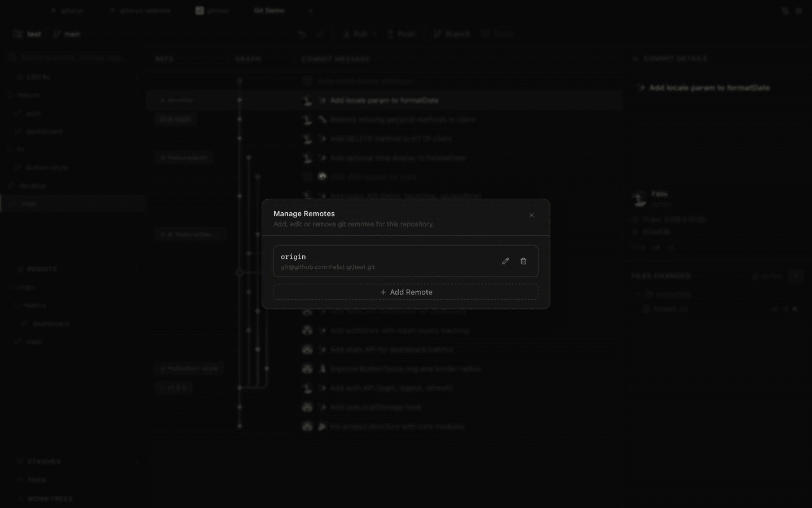Screen dimensions: 812x508
Task: Open the main branch selector in header
Action: (x=67, y=34)
